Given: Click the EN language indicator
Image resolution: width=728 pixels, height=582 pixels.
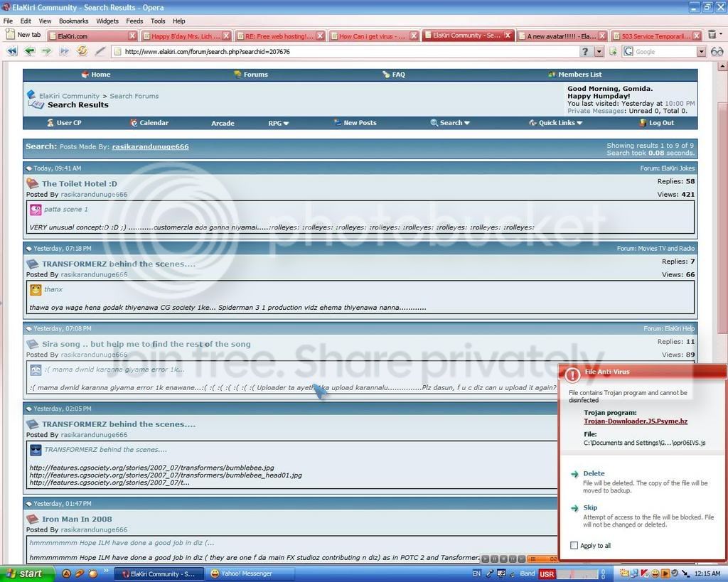Looking at the screenshot, I should coord(476,573).
